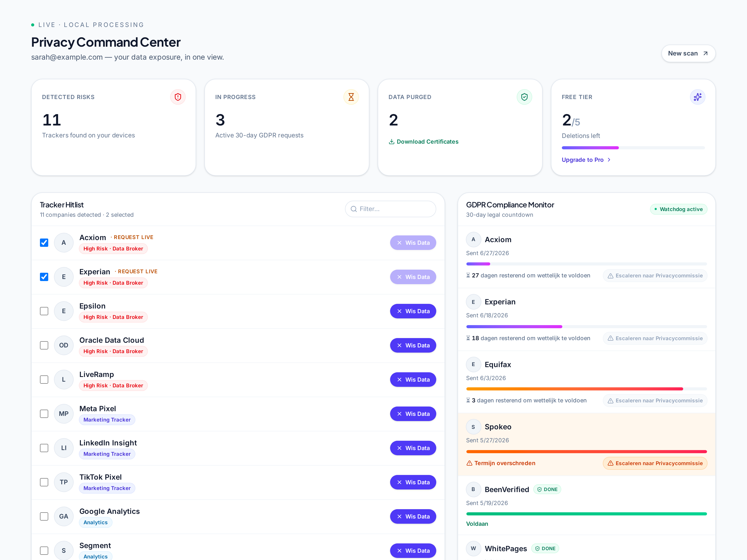
Task: Click Escaleren naar Privacycommissie for Equifax
Action: coord(655,401)
